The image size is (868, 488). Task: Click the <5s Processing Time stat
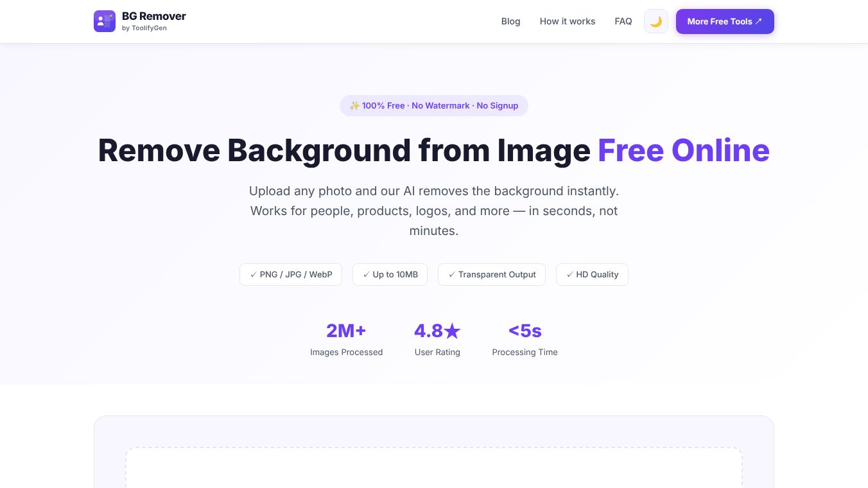(525, 338)
